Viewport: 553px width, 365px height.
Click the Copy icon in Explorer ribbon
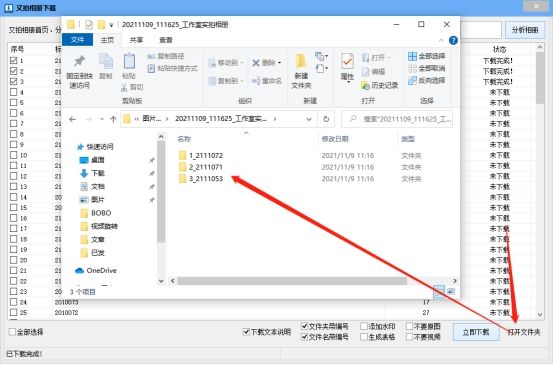(105, 66)
